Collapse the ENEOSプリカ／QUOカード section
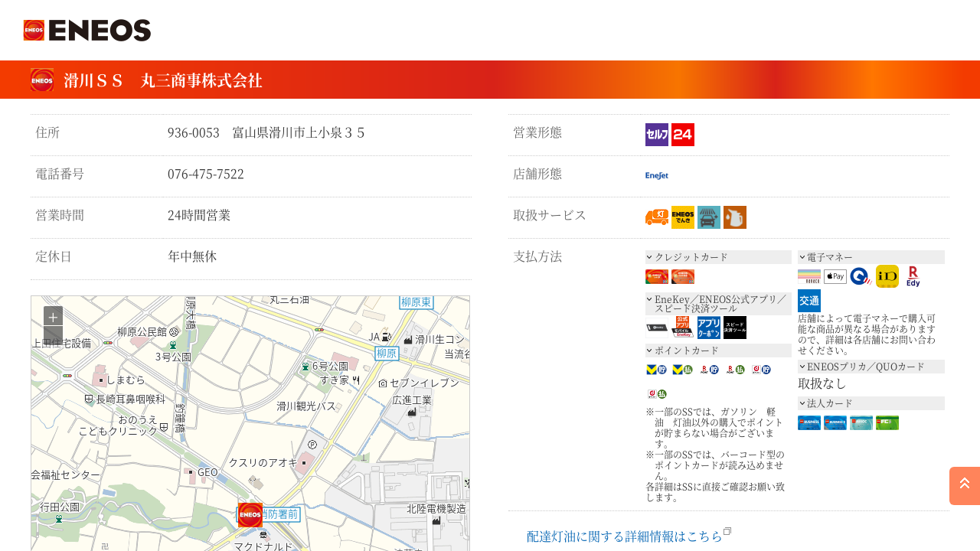The image size is (980, 551). (871, 367)
